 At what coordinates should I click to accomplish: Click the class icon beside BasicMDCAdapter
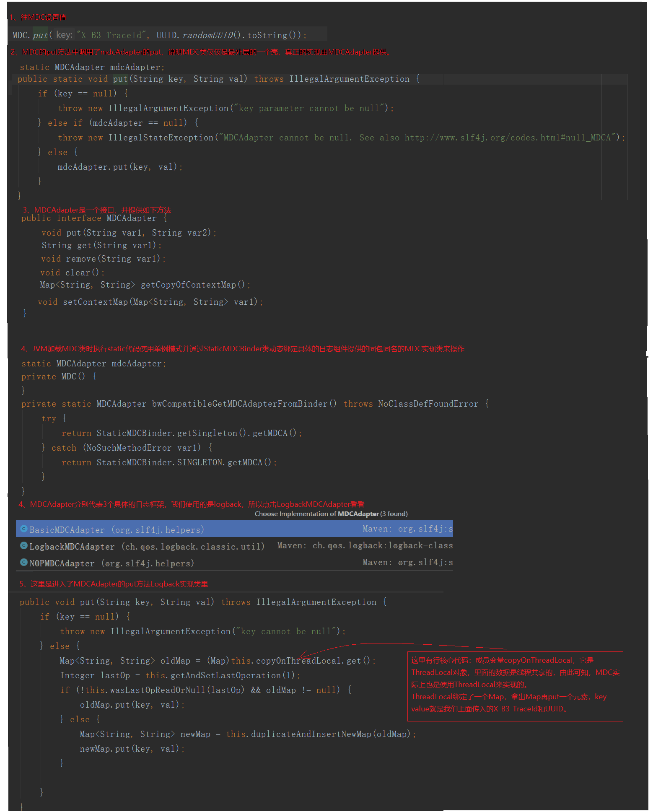(x=24, y=529)
